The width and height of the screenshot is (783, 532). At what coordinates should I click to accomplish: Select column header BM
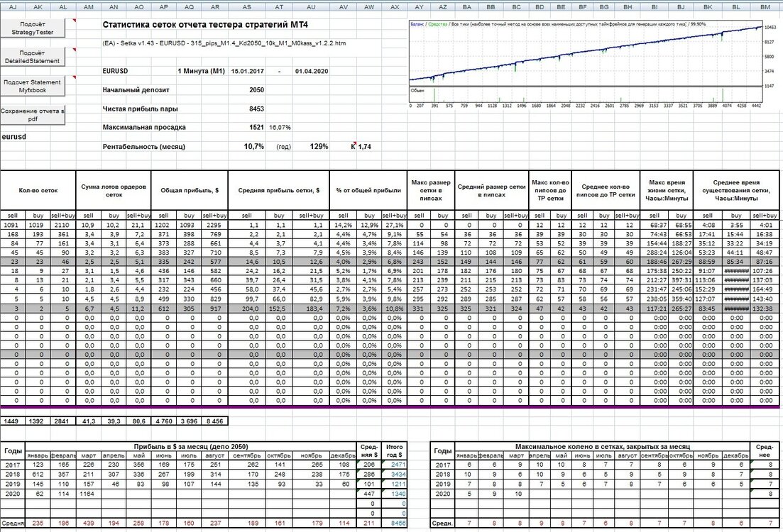point(765,7)
